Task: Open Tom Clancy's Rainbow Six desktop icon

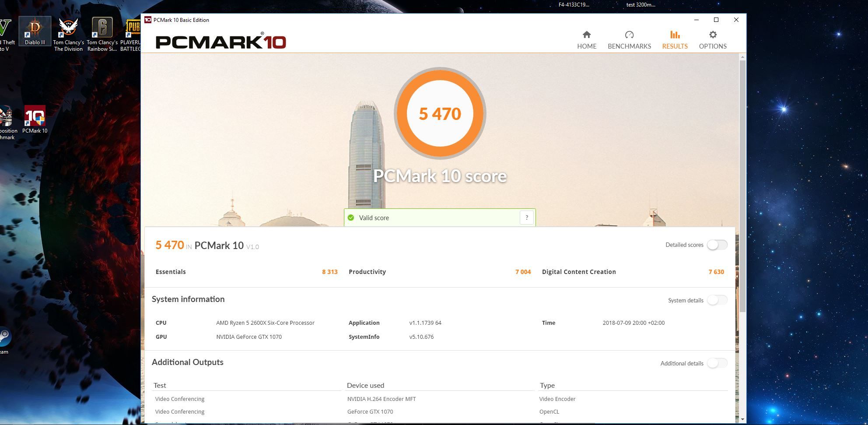Action: click(x=102, y=34)
